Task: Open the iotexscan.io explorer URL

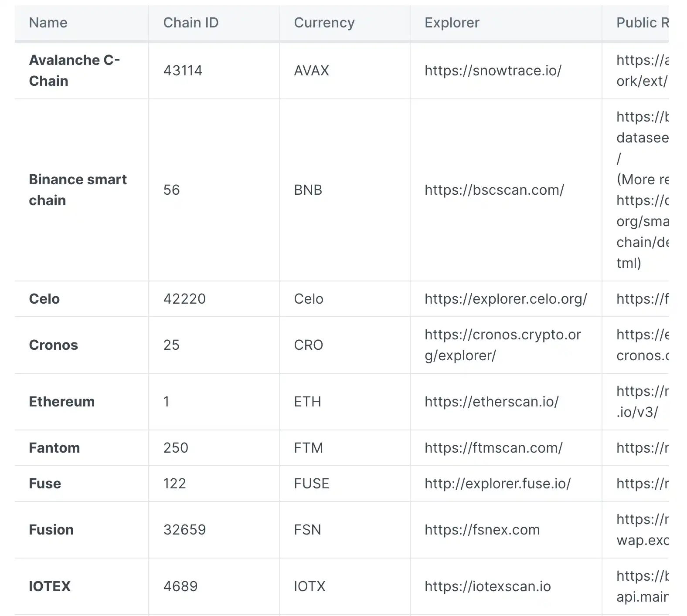Action: point(487,586)
